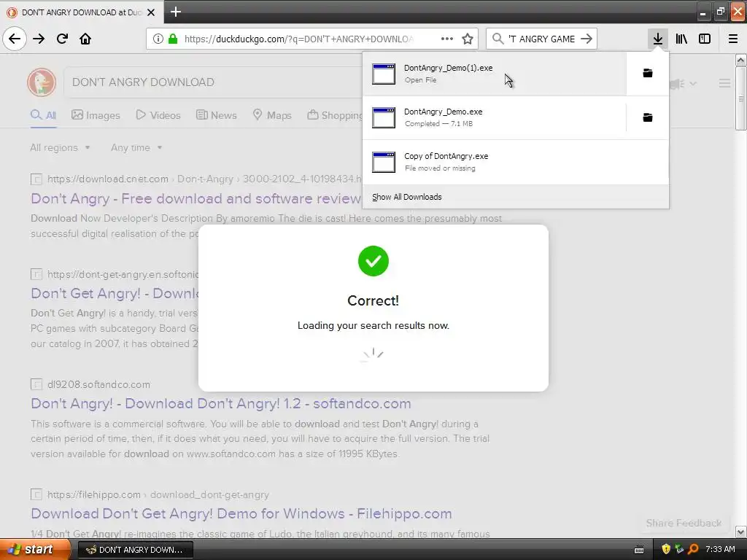The image size is (747, 560).
Task: Click the search magnifier in search box
Action: click(x=498, y=39)
